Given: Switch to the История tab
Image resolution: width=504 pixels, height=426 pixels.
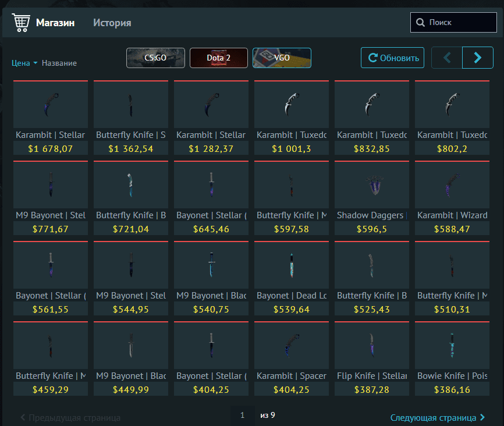Looking at the screenshot, I should pyautogui.click(x=112, y=23).
